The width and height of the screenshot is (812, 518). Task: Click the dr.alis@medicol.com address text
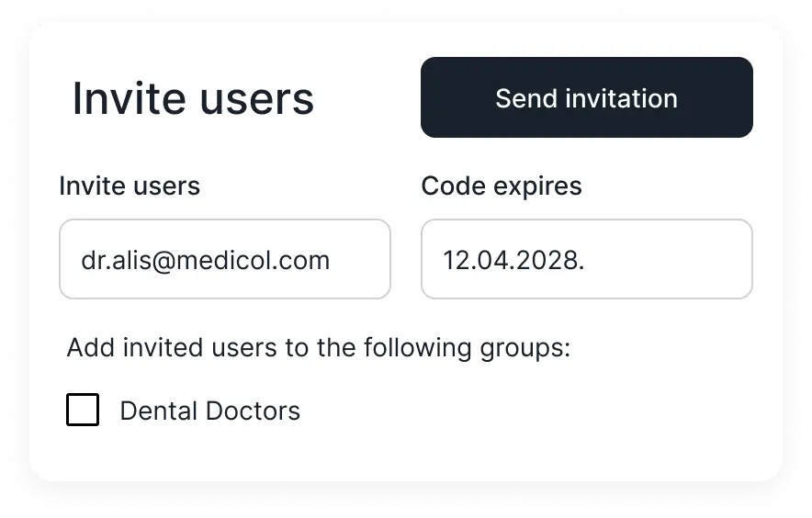[x=205, y=260]
